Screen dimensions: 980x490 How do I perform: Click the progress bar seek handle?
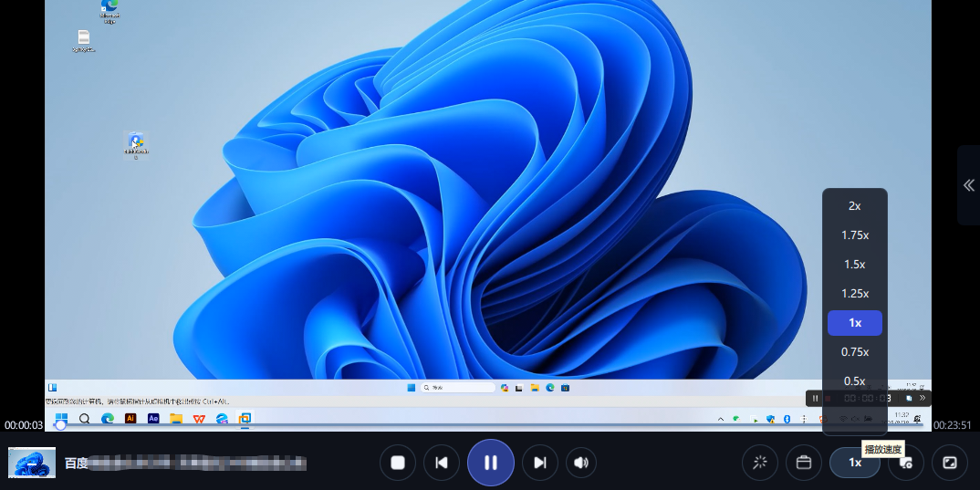pyautogui.click(x=60, y=425)
